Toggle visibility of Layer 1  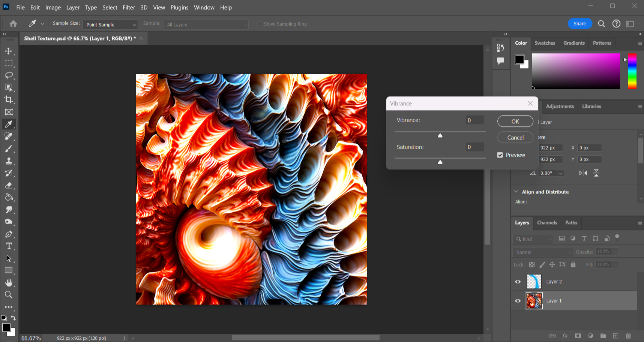[518, 300]
